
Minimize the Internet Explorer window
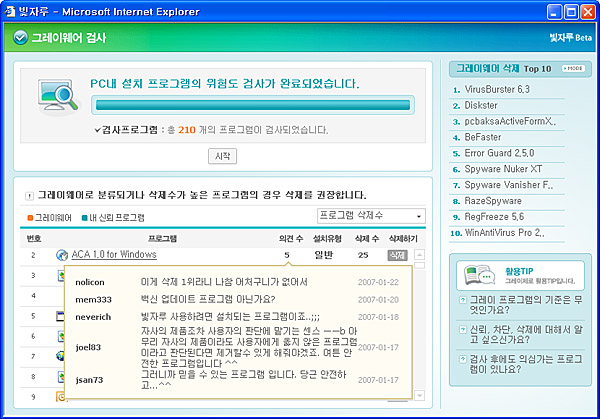[x=554, y=12]
